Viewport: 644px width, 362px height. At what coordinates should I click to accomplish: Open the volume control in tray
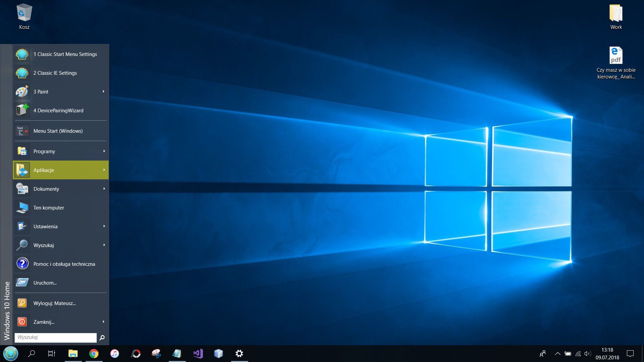coord(587,354)
